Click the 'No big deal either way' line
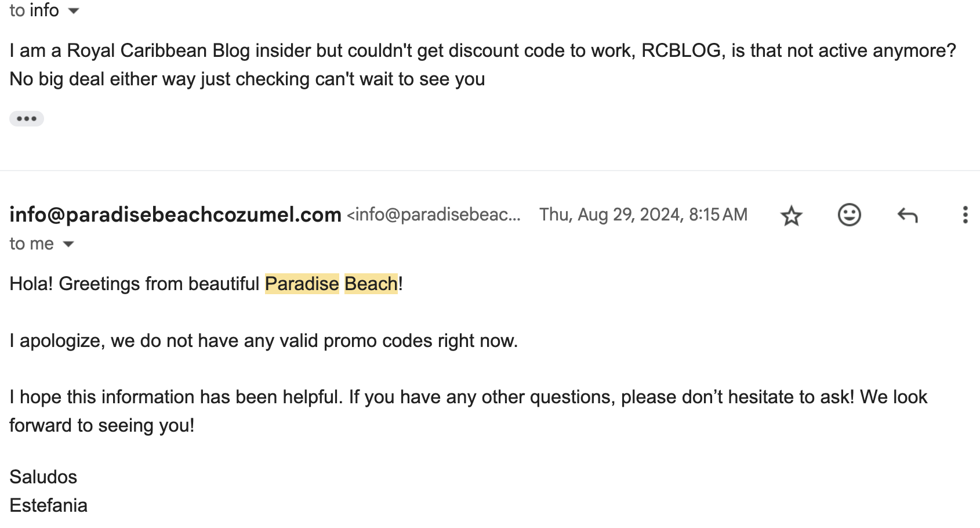Image resolution: width=980 pixels, height=528 pixels. click(248, 79)
